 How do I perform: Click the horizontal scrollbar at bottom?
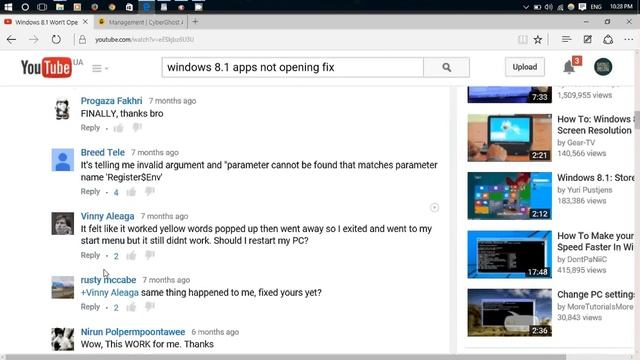(x=286, y=357)
